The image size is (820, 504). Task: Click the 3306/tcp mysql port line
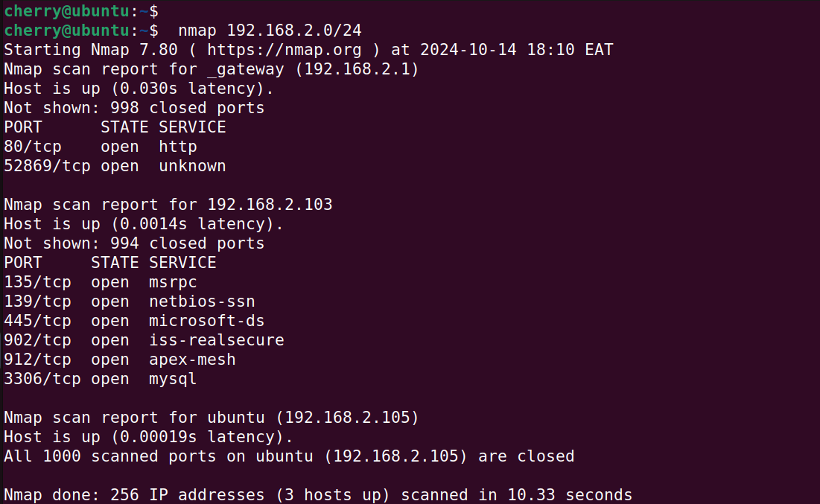[x=100, y=379]
